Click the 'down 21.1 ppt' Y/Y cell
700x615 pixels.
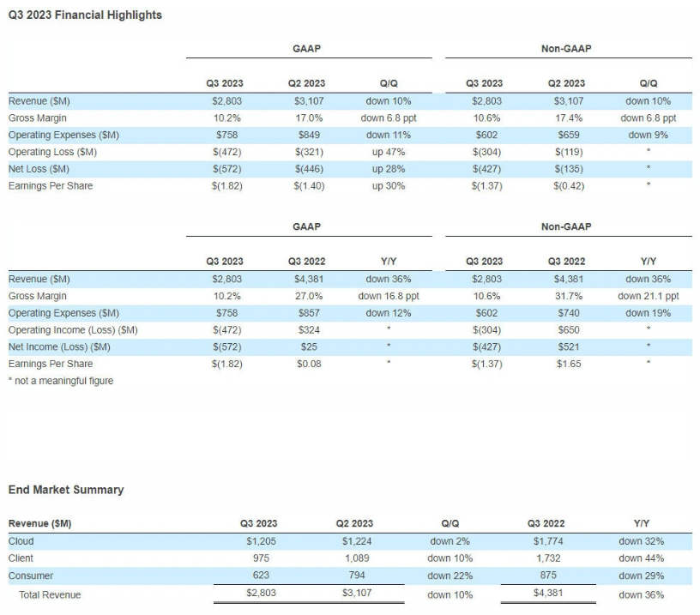pos(649,296)
